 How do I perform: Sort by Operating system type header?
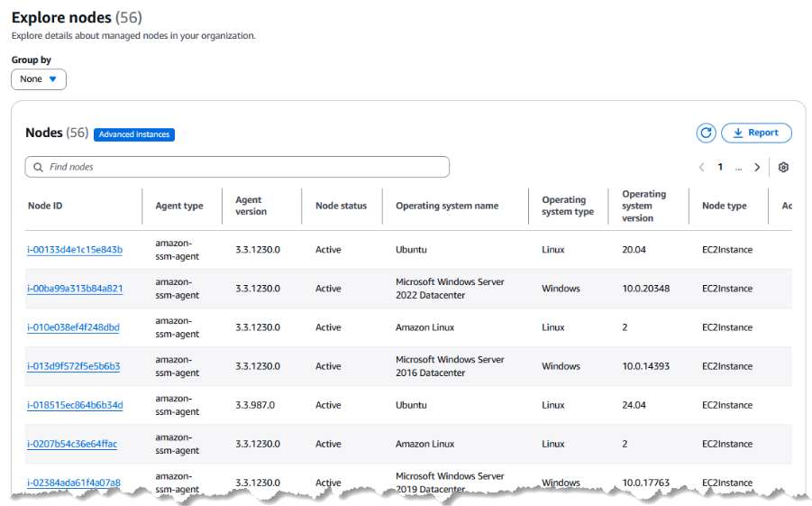coord(568,206)
